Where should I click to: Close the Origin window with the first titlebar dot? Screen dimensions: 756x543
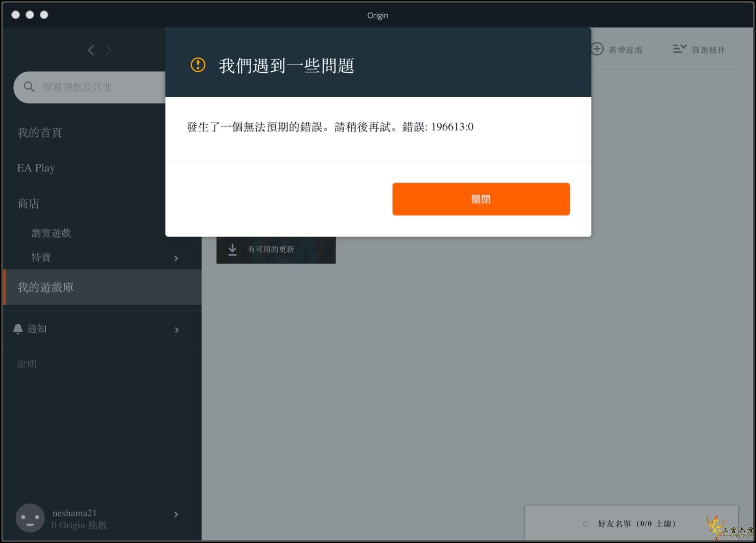(16, 15)
